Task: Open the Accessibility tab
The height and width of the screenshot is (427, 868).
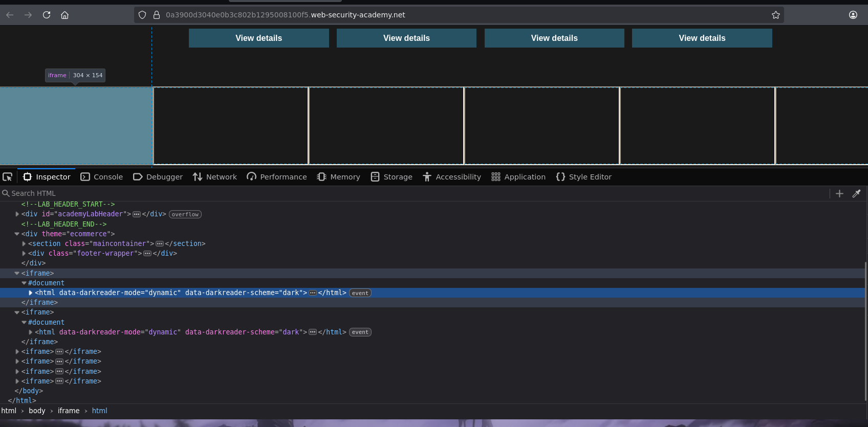Action: click(452, 177)
